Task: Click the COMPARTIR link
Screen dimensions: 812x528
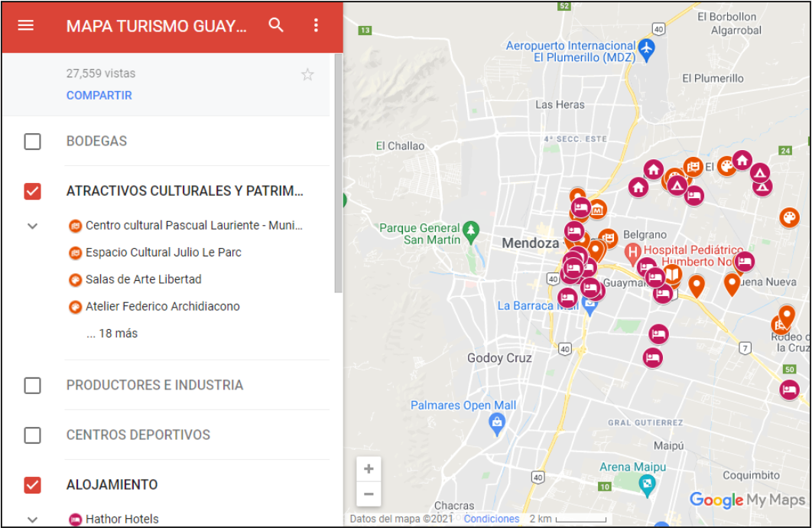Action: coord(95,95)
